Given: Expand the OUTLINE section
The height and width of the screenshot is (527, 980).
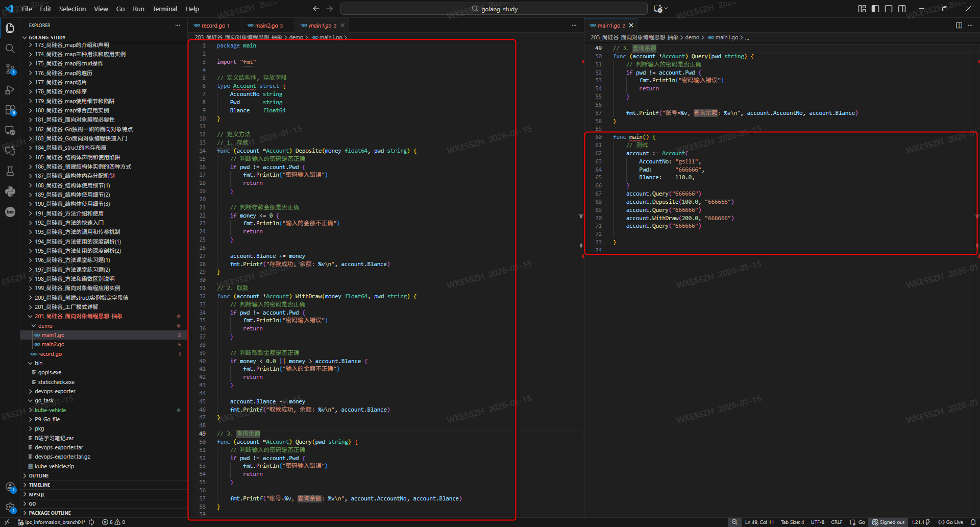Looking at the screenshot, I should [x=39, y=475].
